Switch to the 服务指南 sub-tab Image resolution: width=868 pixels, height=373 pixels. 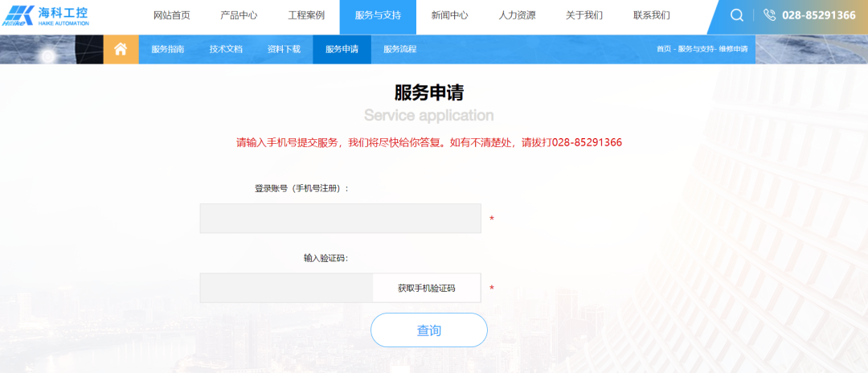click(x=168, y=49)
